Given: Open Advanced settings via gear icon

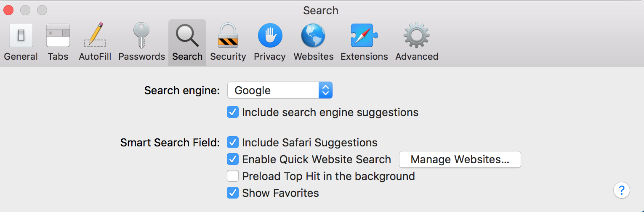Looking at the screenshot, I should 416,36.
